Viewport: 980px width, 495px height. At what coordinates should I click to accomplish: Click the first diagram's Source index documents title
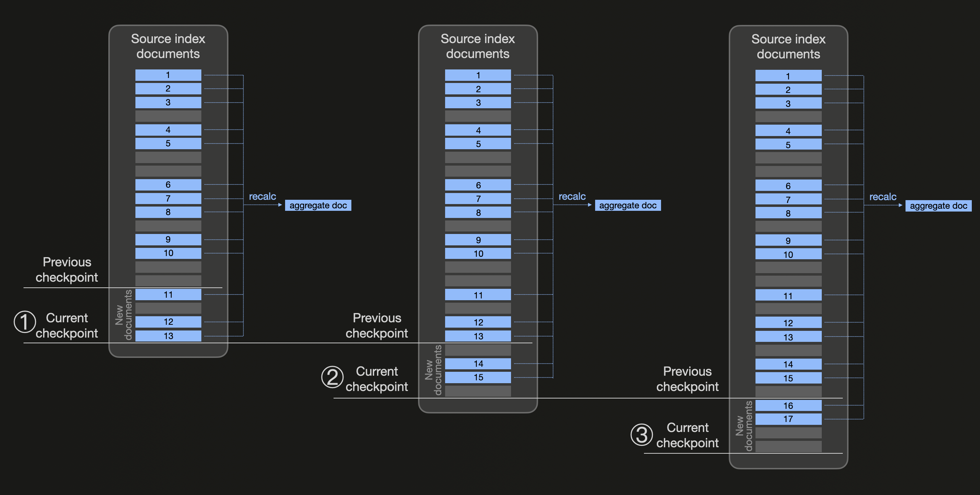tap(168, 46)
